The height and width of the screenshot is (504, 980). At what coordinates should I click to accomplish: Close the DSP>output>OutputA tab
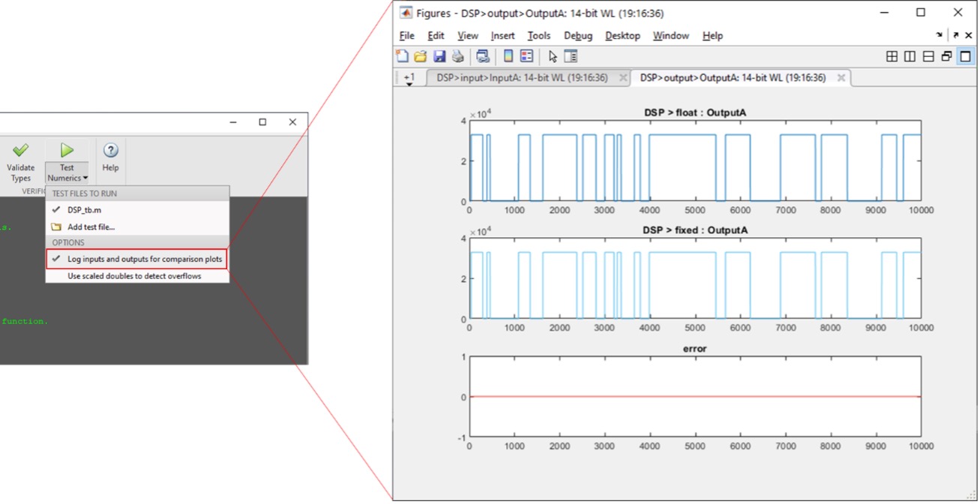841,78
